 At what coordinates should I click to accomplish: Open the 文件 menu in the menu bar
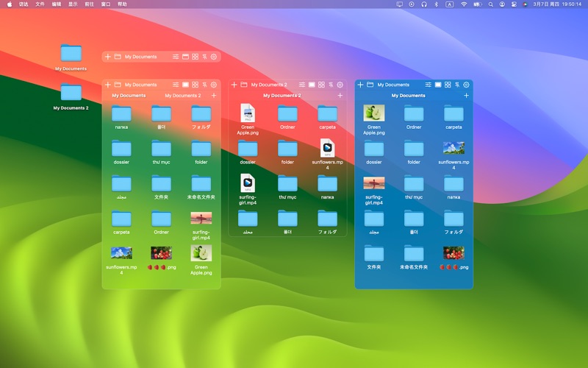coord(40,4)
